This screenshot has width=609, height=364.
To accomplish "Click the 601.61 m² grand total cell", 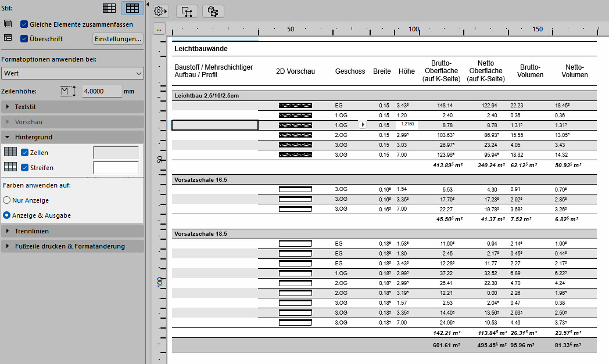I will pos(447,345).
